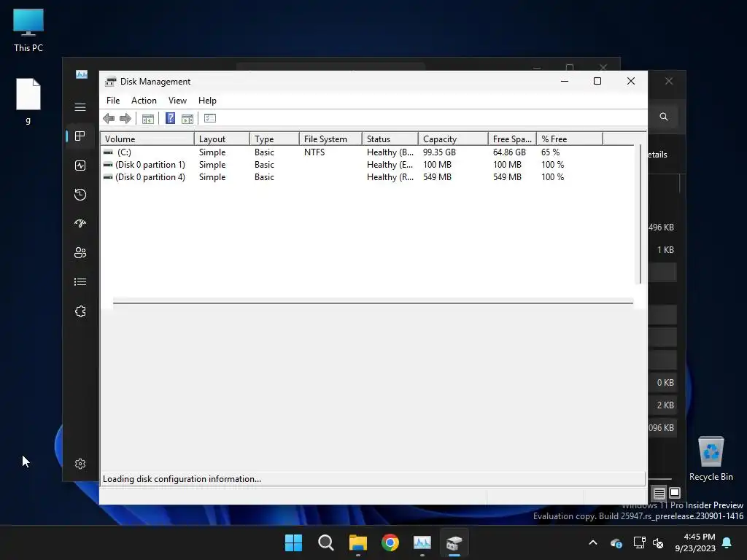Click search icon in background window

click(664, 117)
